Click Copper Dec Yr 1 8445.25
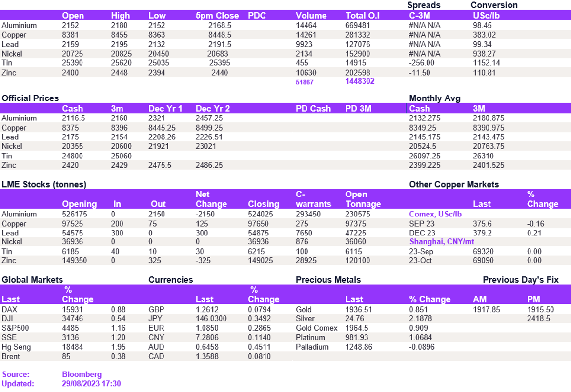Viewport: 571px width, 392px height. 162,128
